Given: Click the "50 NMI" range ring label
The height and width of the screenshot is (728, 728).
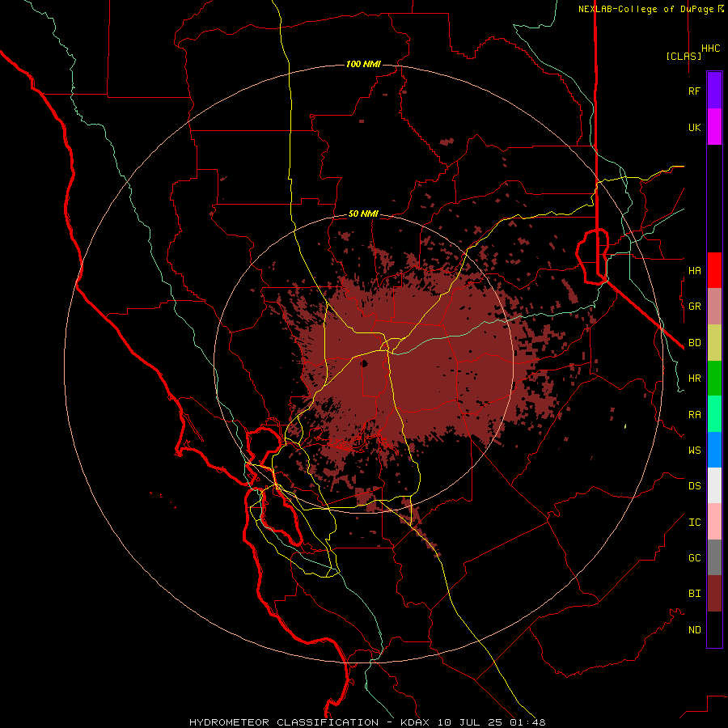Looking at the screenshot, I should point(363,214).
